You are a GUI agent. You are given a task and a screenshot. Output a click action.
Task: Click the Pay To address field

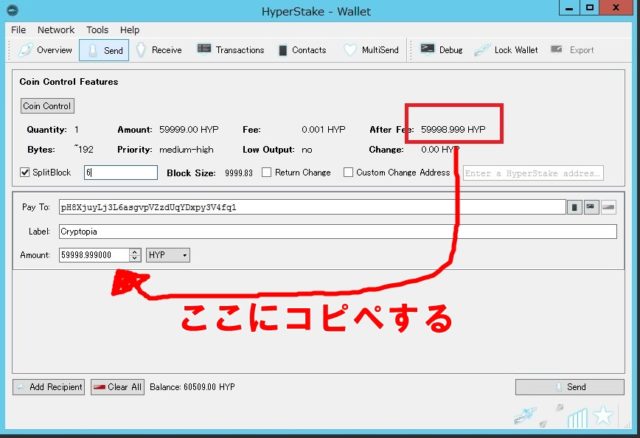(x=312, y=207)
